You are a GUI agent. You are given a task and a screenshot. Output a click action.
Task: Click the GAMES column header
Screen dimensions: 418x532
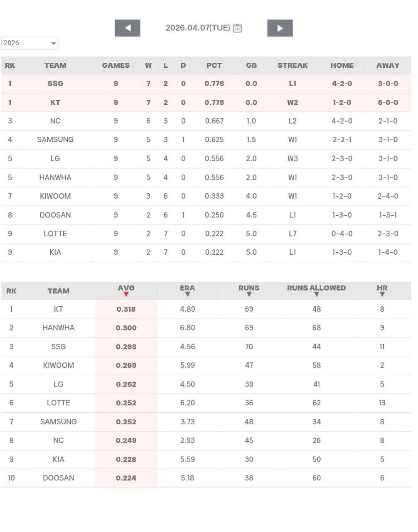click(x=116, y=65)
